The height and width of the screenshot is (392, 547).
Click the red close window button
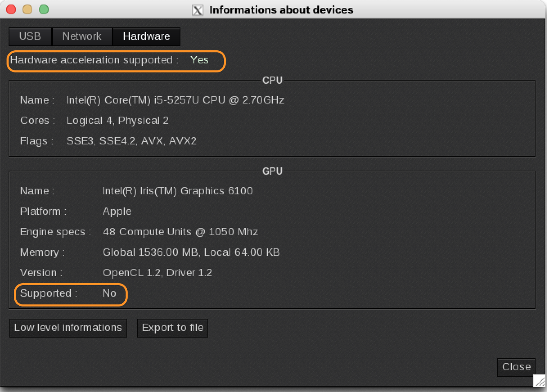[x=11, y=9]
